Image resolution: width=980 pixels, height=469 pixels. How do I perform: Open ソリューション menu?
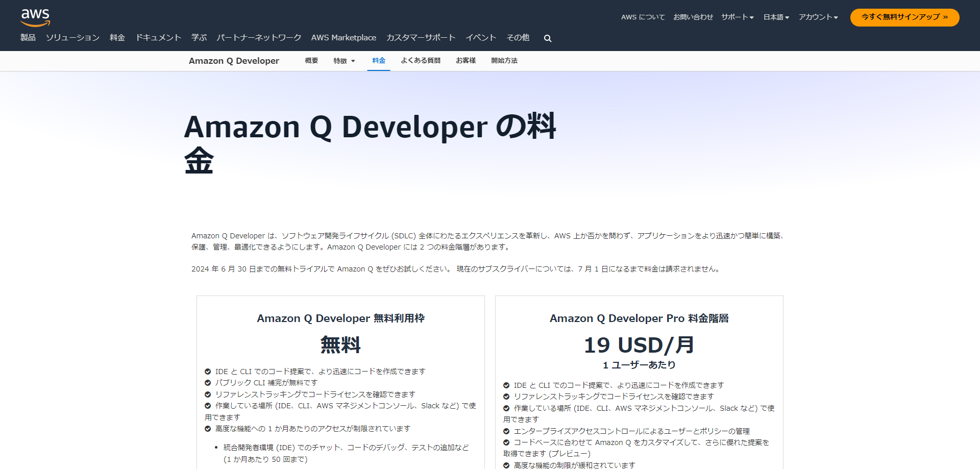point(72,37)
